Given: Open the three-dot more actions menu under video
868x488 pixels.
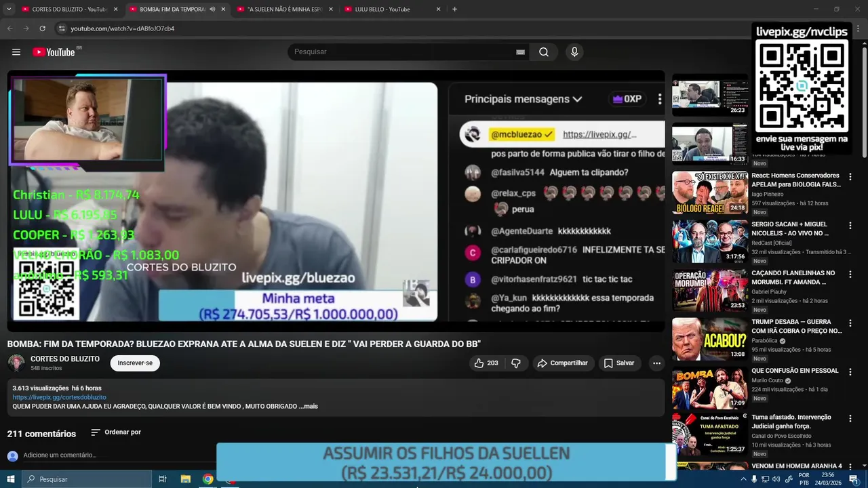Looking at the screenshot, I should tap(656, 363).
